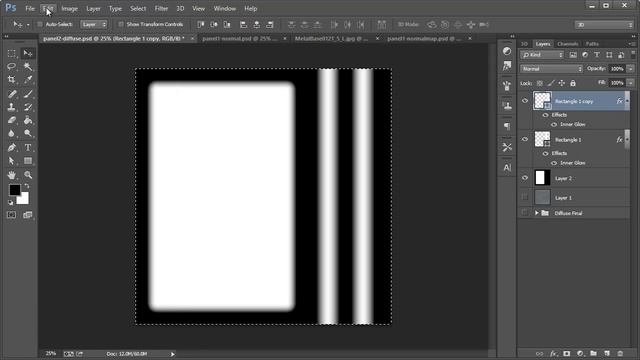Select the Paint Bucket tool
Viewport: 640px width, 360px height.
click(x=28, y=120)
